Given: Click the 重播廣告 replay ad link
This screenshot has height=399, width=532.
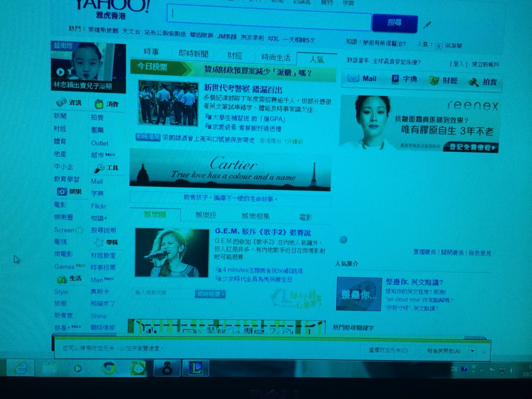Looking at the screenshot, I should pyautogui.click(x=425, y=252).
